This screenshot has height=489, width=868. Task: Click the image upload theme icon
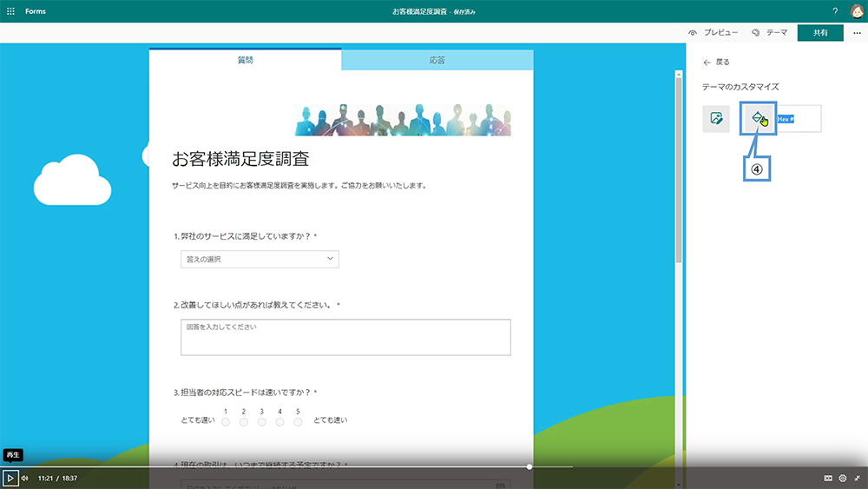click(716, 118)
